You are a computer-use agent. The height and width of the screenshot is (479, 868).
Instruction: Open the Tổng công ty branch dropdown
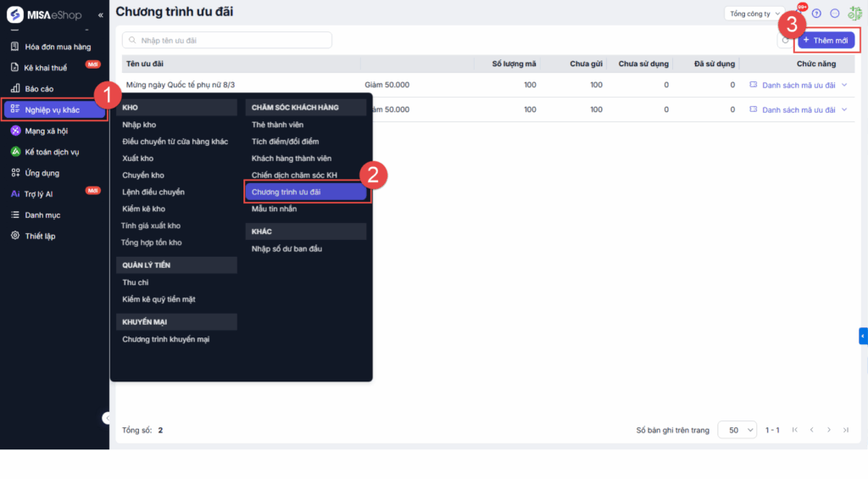pos(754,14)
